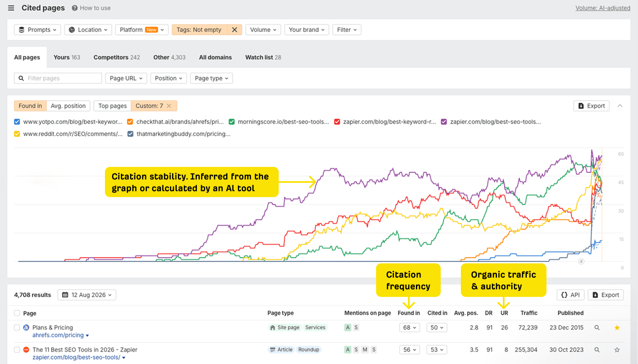
Task: Check the select-all Page header checkbox
Action: (17, 313)
